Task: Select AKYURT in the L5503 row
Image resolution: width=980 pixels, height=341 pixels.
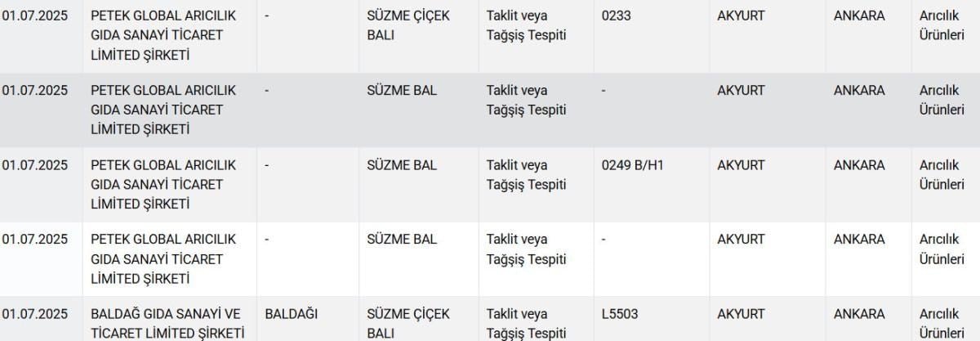Action: pos(741,314)
